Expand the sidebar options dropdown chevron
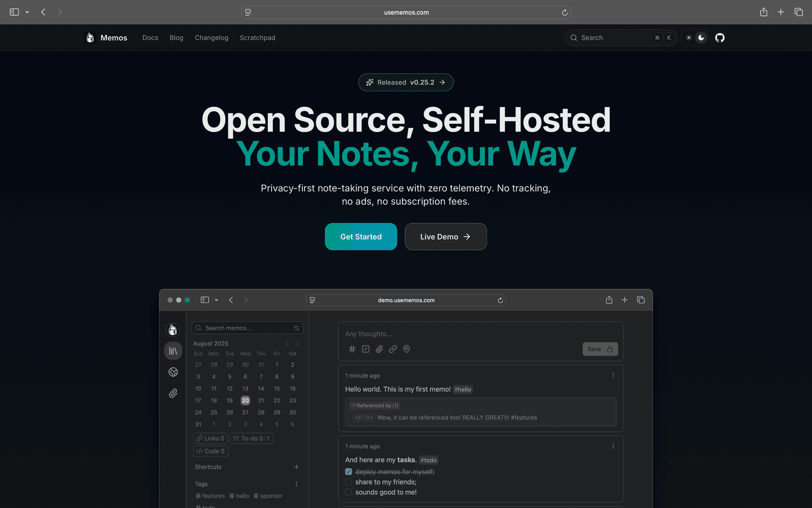Viewport: 812px width, 508px height. click(x=27, y=12)
